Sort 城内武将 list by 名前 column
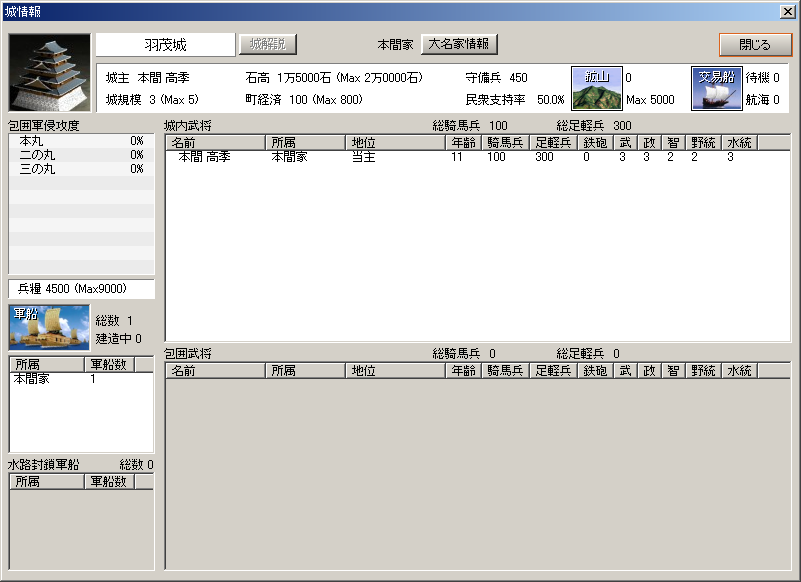This screenshot has width=801, height=582. click(215, 143)
